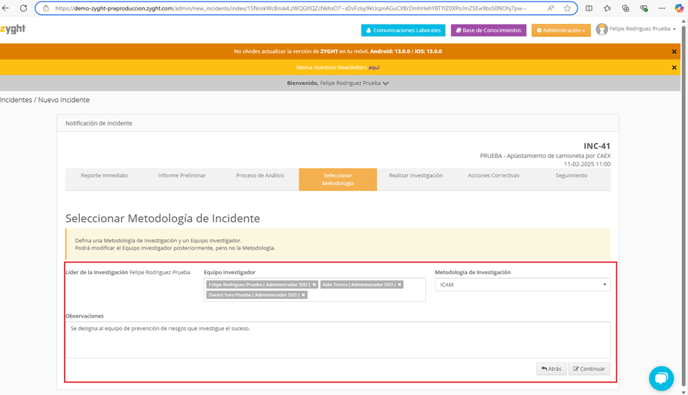
Task: Dismiss the orange update version banner
Action: 674,52
